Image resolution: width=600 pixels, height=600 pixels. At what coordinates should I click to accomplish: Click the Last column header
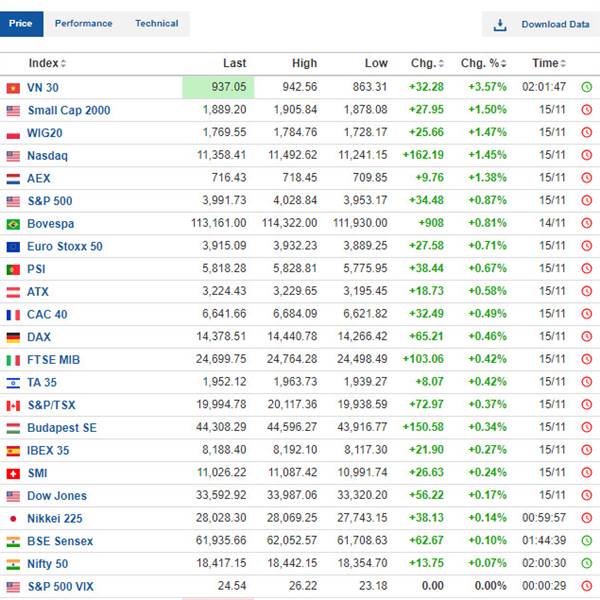(x=235, y=63)
